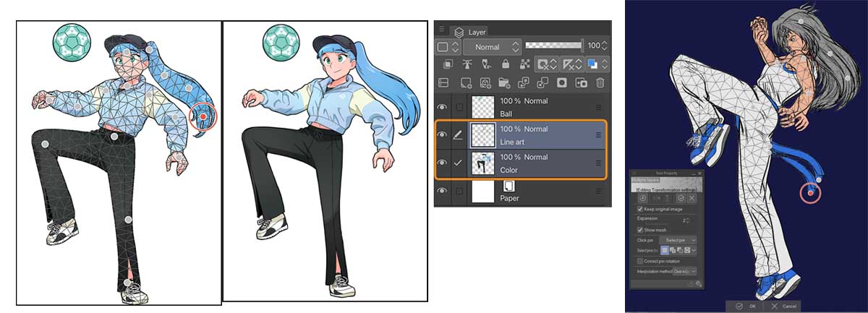The image size is (868, 313).
Task: Open the palette color dropdown beside blending mode
Action: [x=448, y=47]
